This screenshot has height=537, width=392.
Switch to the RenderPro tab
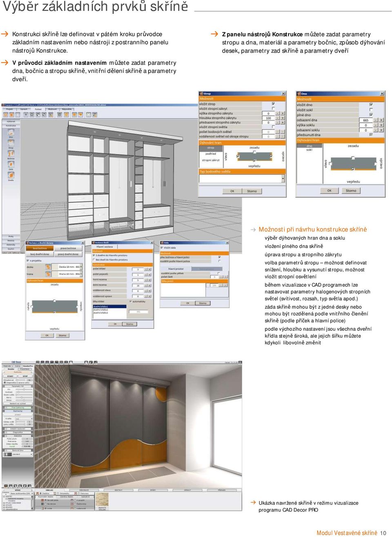coord(28,366)
